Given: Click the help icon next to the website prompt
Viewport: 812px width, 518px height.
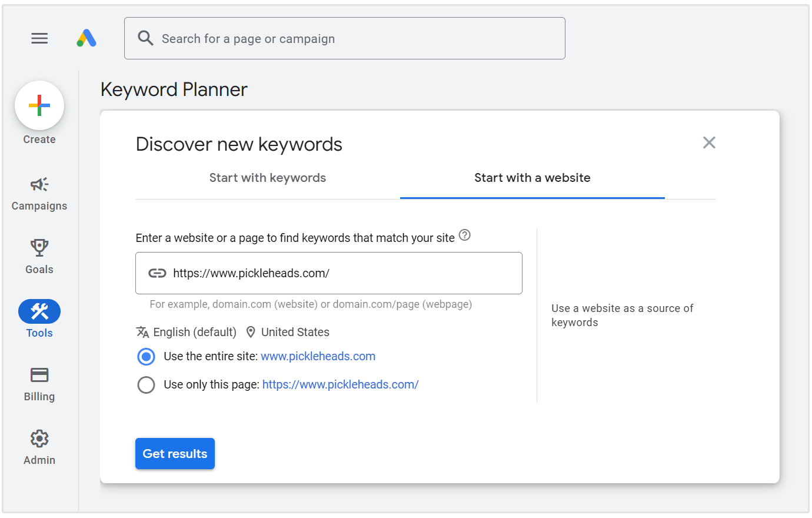Looking at the screenshot, I should (464, 235).
